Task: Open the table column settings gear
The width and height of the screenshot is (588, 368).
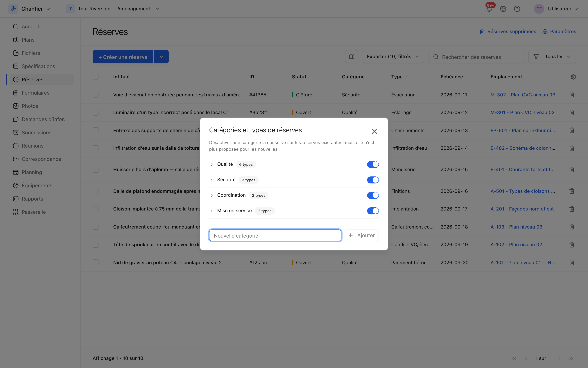Action: [x=573, y=77]
